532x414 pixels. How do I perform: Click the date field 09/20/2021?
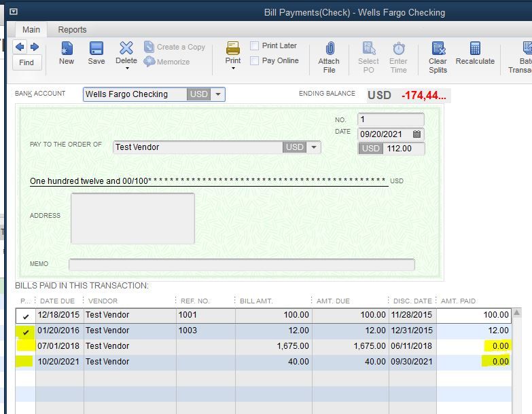tap(385, 134)
